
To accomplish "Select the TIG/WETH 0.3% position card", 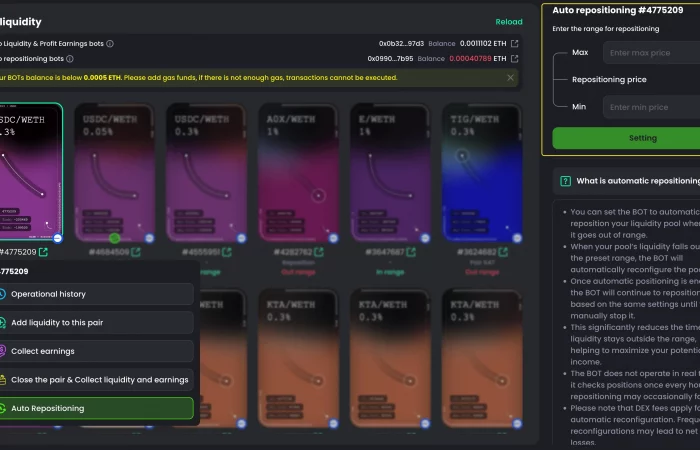I will point(482,173).
